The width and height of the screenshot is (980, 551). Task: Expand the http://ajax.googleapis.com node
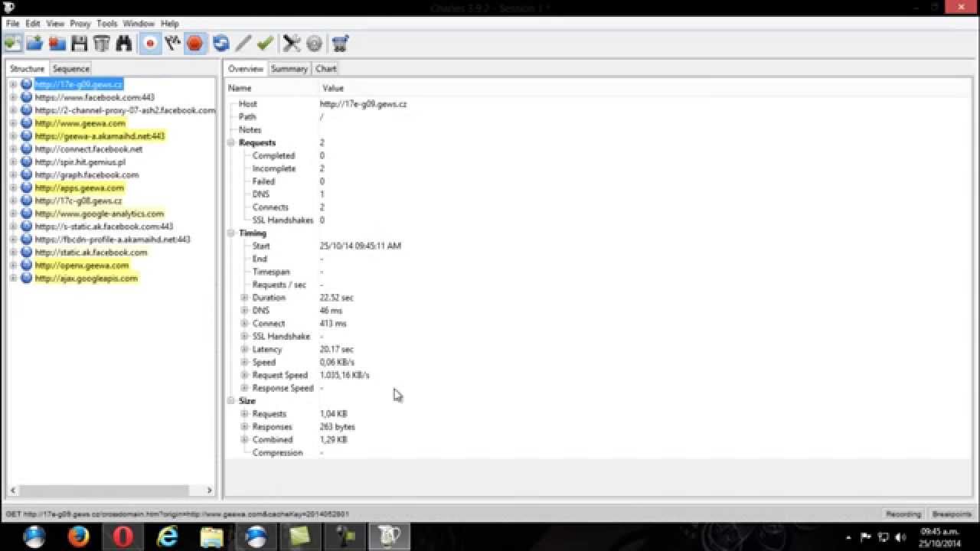click(x=13, y=278)
